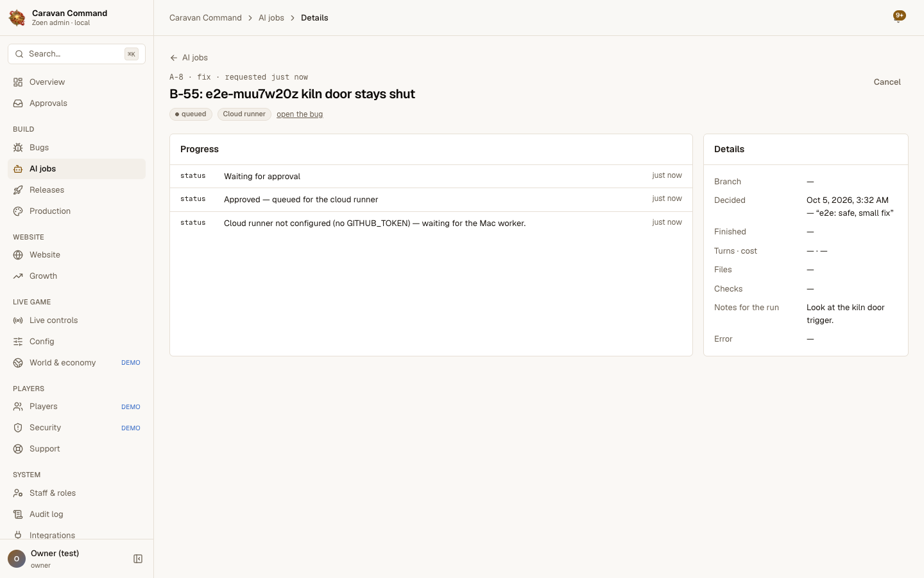Click the AI jobs robot icon
Screen dimensions: 924x578
18,169
